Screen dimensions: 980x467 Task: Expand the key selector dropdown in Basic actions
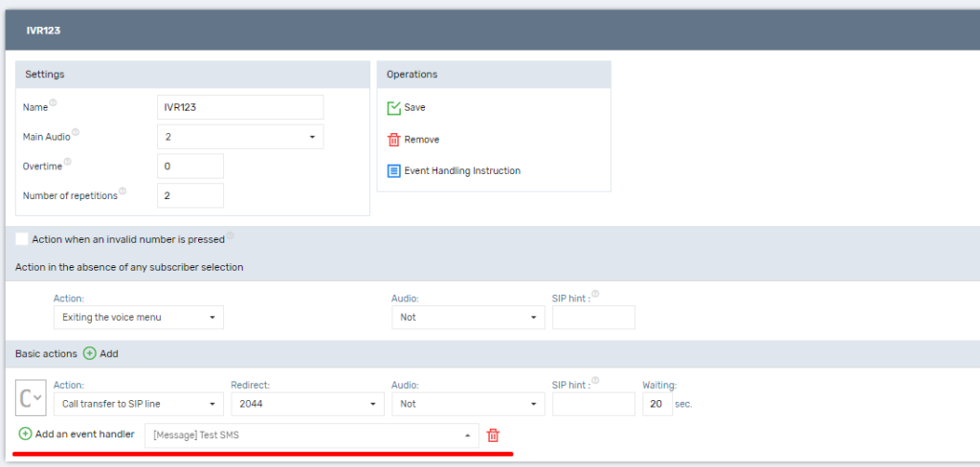(x=31, y=397)
